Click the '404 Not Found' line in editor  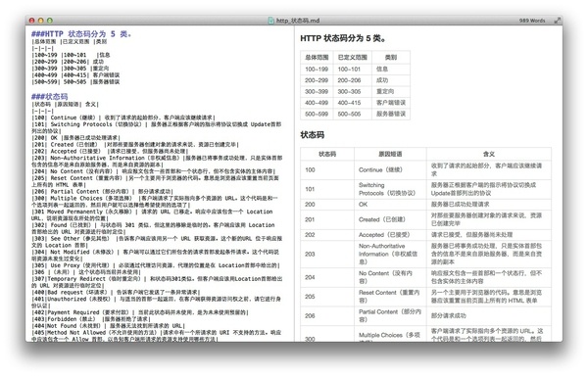(x=109, y=326)
